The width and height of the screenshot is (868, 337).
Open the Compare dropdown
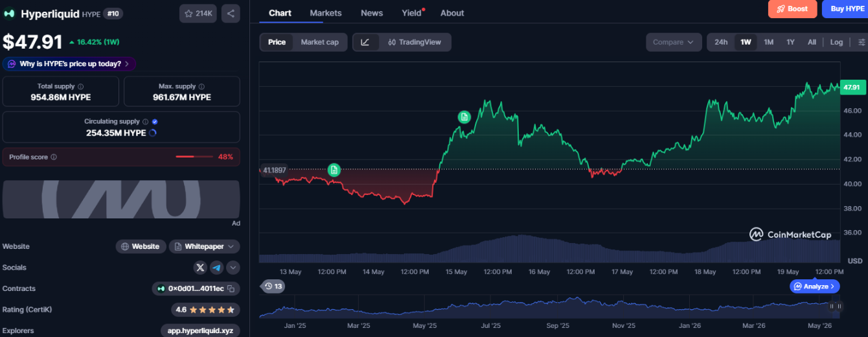click(x=674, y=42)
